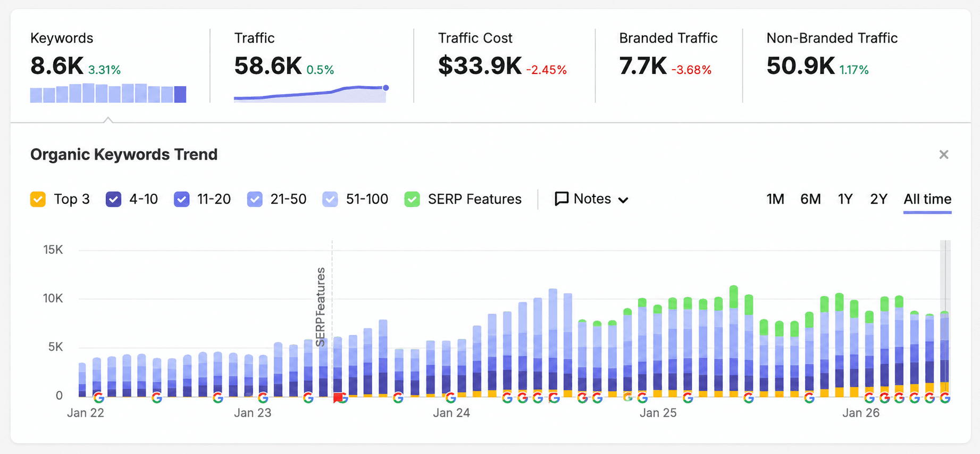Toggle the 4-10 positions checkbox
980x454 pixels.
[x=113, y=200]
